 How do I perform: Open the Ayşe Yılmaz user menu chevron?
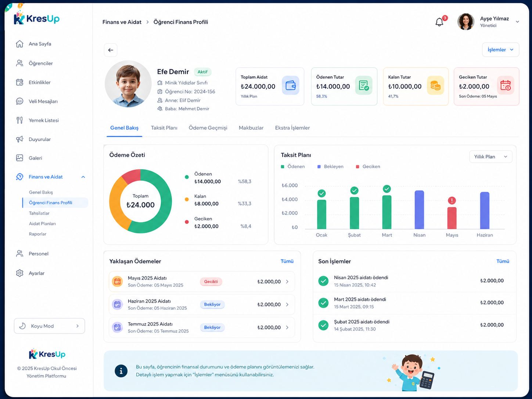coord(517,22)
